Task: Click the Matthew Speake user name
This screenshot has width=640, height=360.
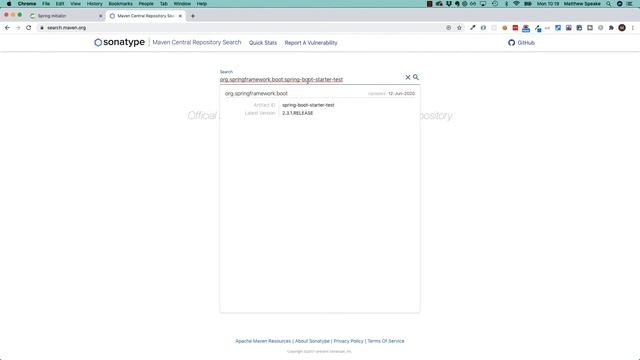Action: pos(582,4)
